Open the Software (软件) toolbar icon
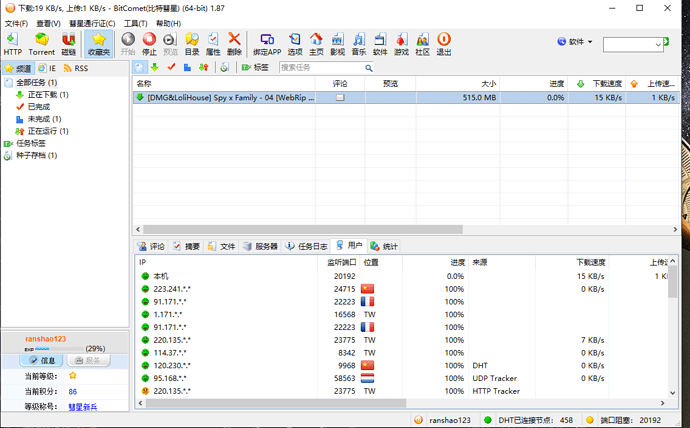The image size is (690, 428). point(380,44)
